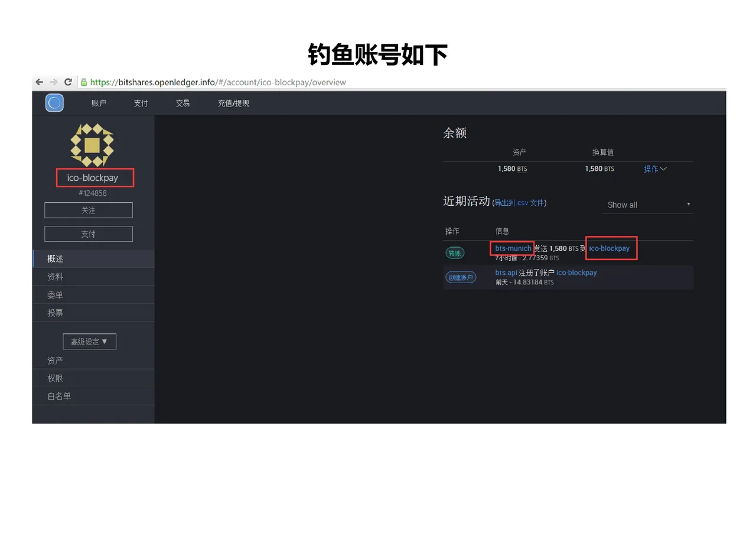
Task: Select the 资料 sidebar tab
Action: click(x=94, y=277)
